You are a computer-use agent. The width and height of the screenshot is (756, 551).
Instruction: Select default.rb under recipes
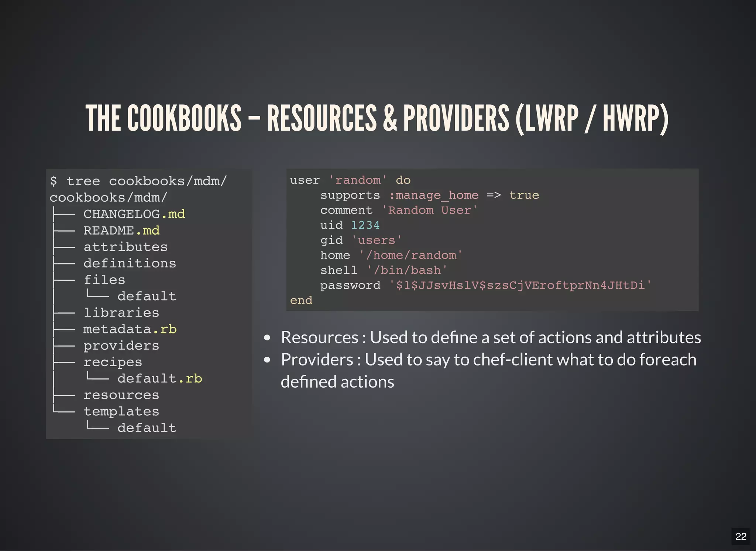click(159, 378)
